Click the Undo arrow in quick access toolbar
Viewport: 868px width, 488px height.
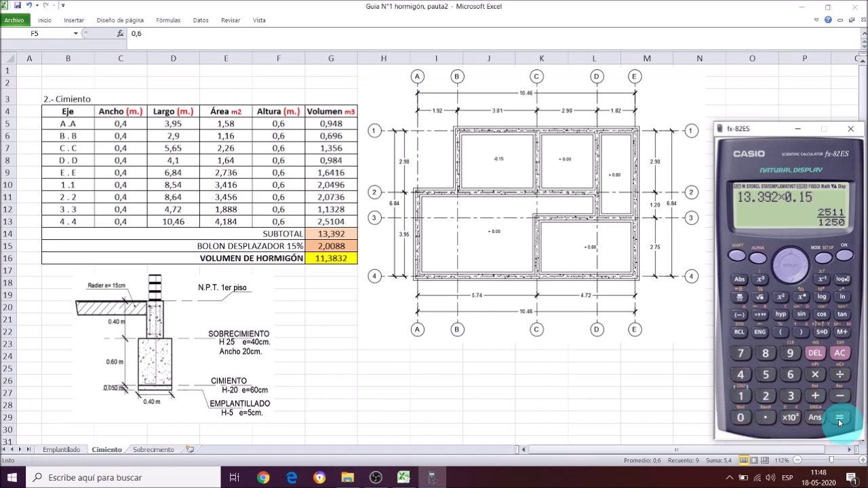pyautogui.click(x=29, y=5)
